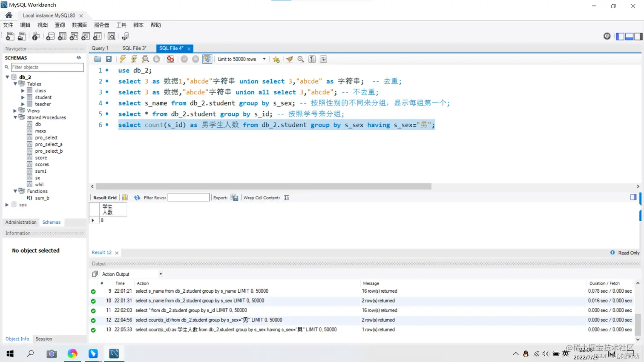Select the pro_select_a stored procedure

[x=49, y=144]
